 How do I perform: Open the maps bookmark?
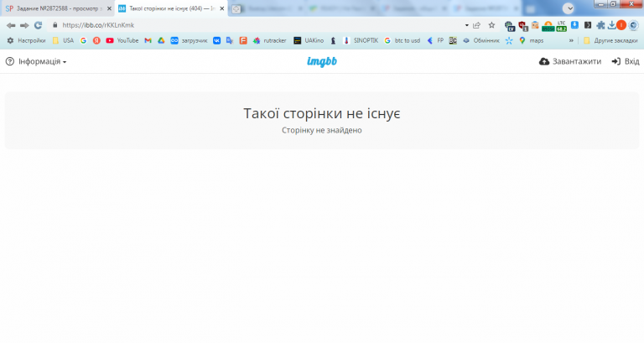coord(531,40)
